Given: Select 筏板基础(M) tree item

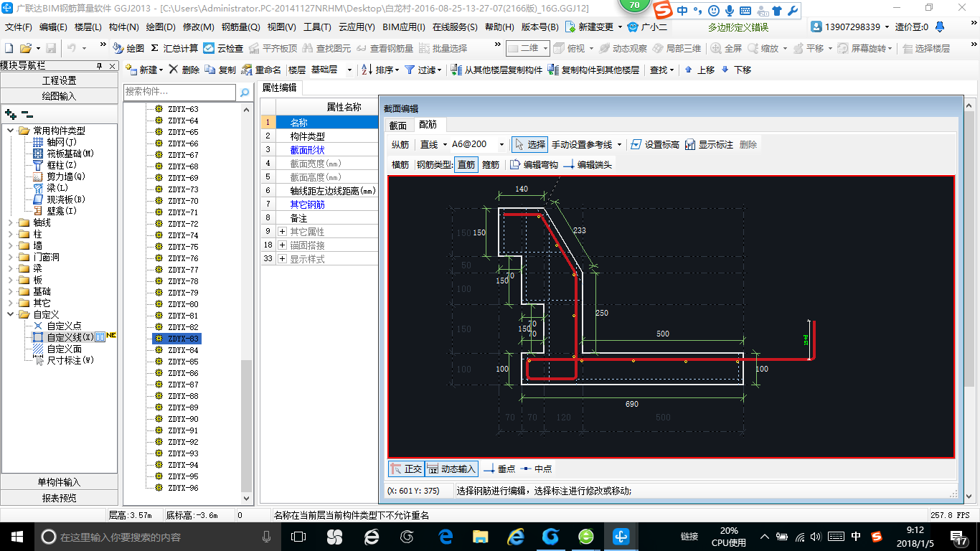Looking at the screenshot, I should coord(70,154).
